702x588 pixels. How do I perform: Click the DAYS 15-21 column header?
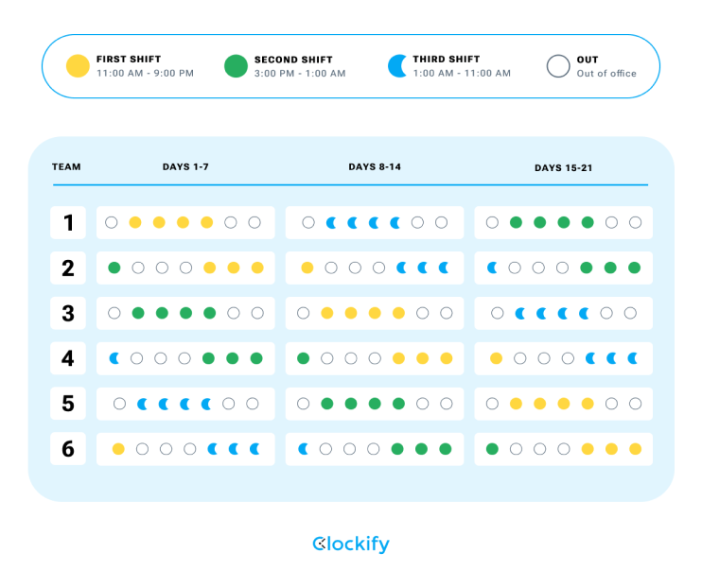tap(564, 168)
